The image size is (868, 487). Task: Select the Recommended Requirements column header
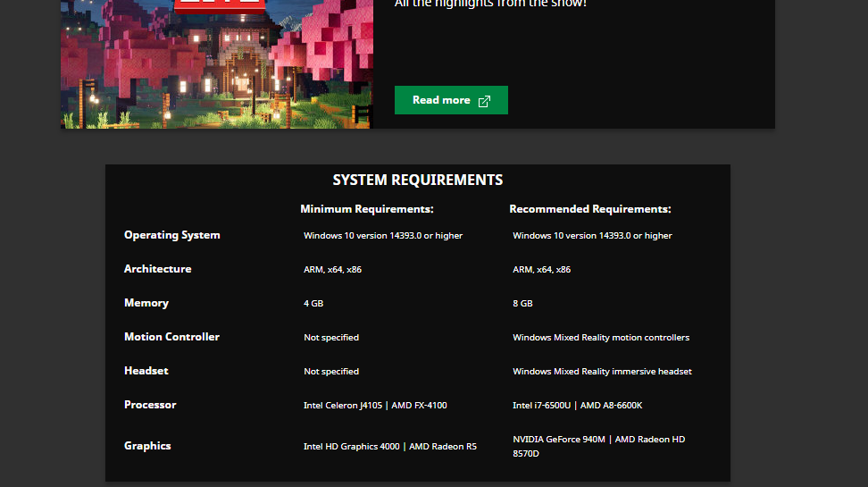pos(589,209)
